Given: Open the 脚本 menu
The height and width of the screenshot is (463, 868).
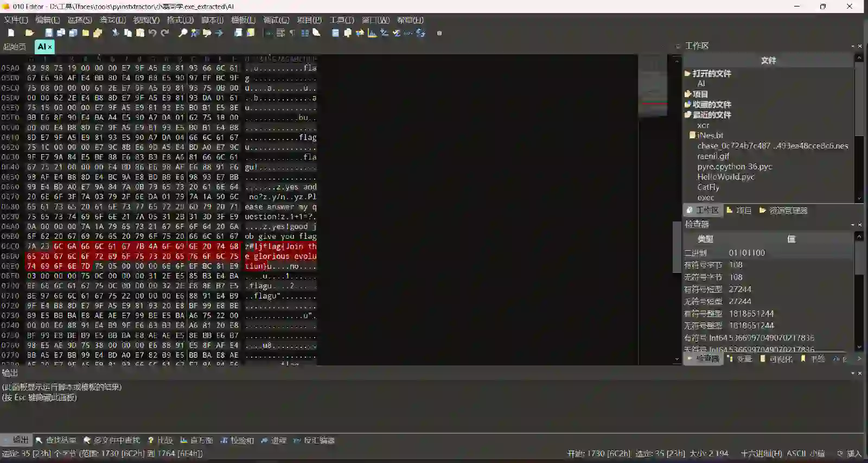Looking at the screenshot, I should pyautogui.click(x=212, y=20).
